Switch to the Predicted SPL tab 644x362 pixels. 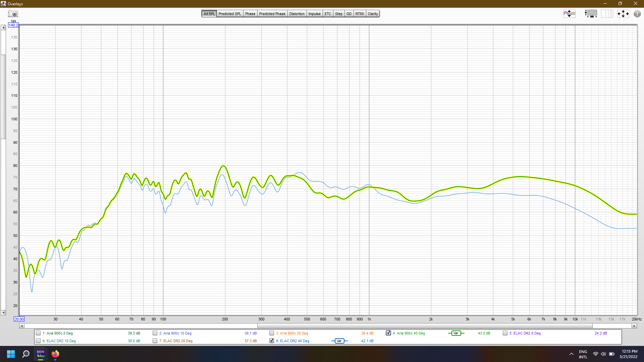230,14
